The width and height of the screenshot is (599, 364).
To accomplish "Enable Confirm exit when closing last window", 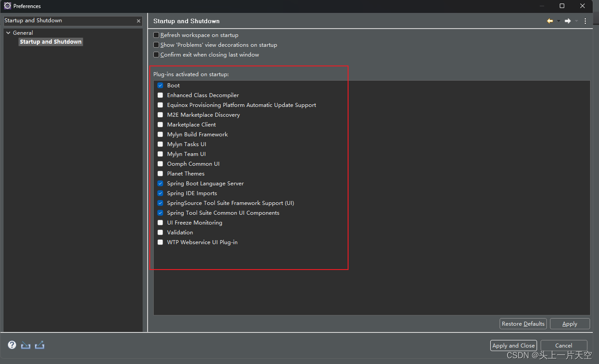I will coord(156,55).
